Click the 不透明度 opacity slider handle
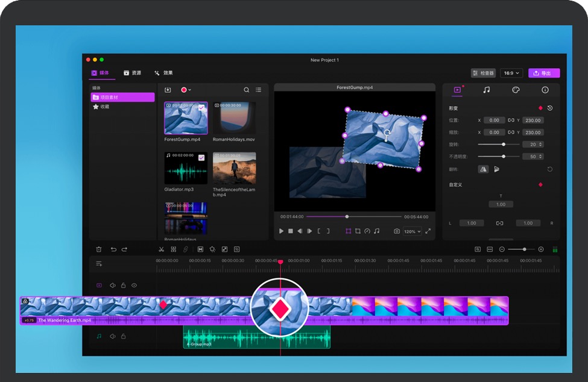588x382 pixels. 504,157
